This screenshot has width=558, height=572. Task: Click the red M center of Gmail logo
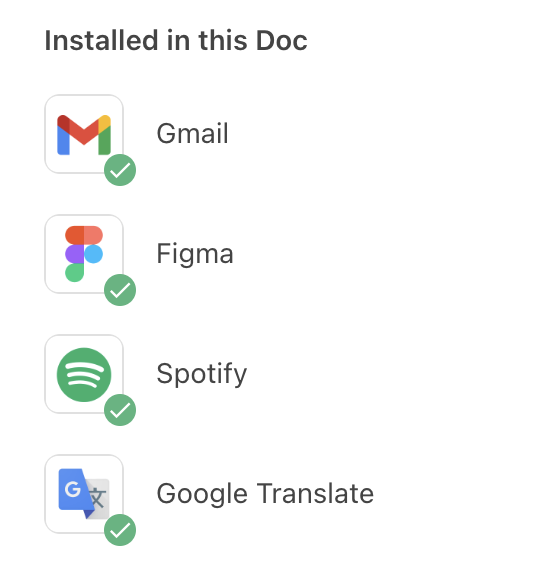click(84, 132)
